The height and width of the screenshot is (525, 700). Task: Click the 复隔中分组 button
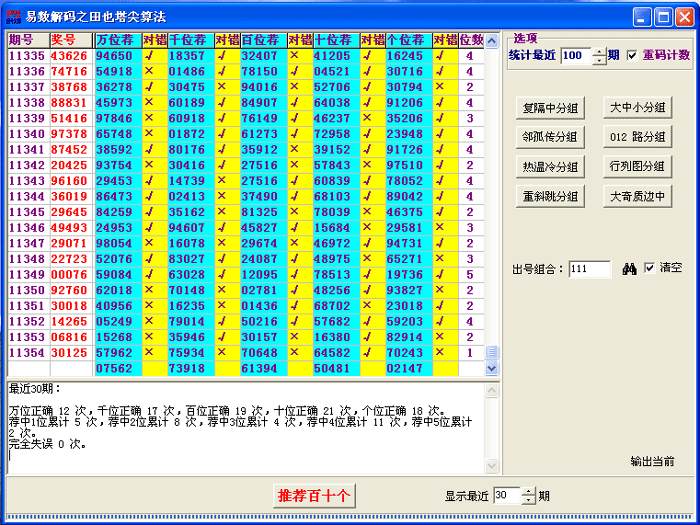(x=550, y=108)
